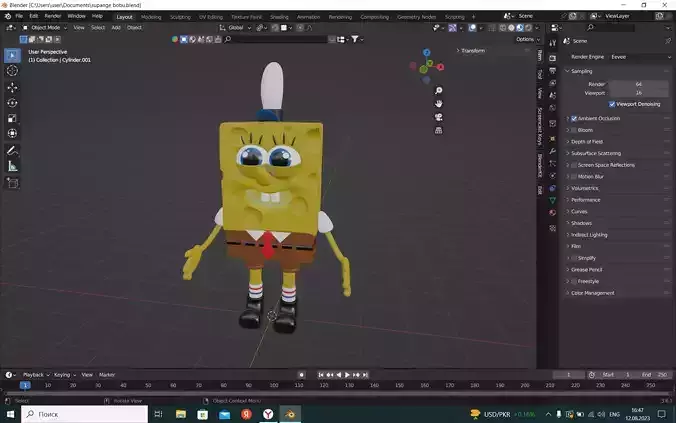Enable the Freestyle checkbox
The width and height of the screenshot is (676, 423).
coord(574,282)
